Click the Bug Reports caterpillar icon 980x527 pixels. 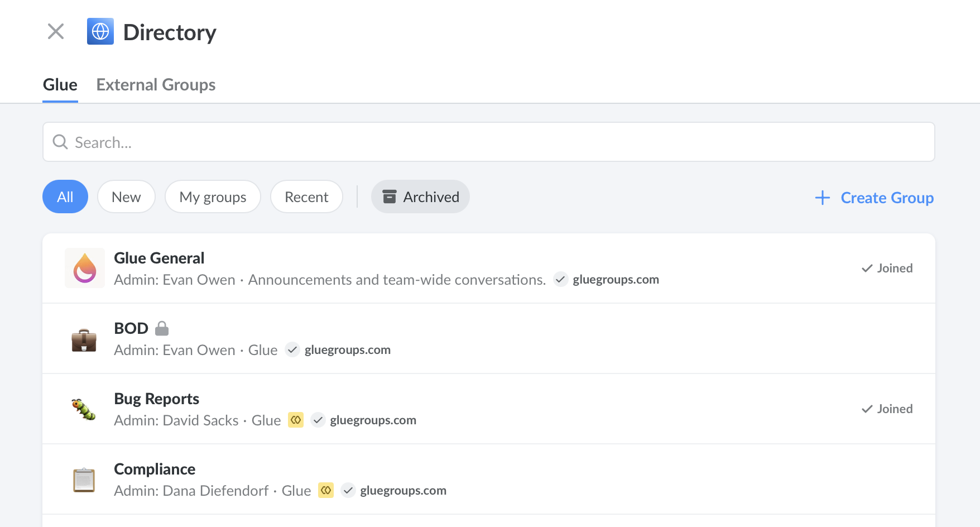click(x=84, y=409)
